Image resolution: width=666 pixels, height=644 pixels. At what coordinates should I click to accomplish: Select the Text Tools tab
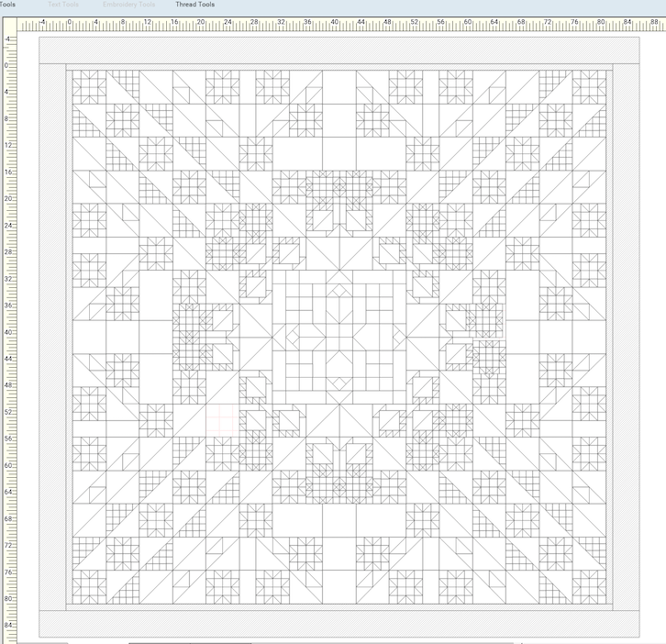tap(63, 5)
